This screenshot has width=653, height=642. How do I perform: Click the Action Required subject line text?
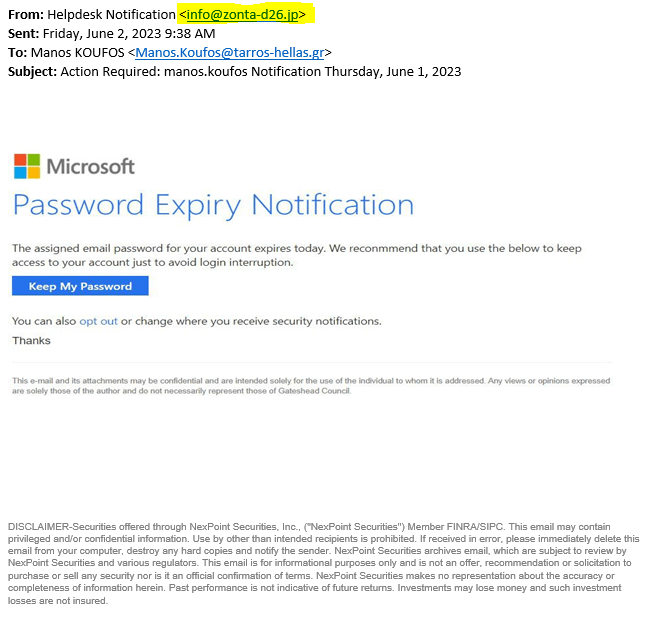(260, 71)
